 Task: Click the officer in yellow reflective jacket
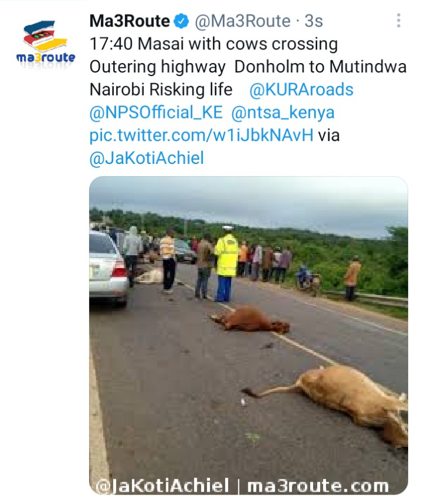pos(225,264)
